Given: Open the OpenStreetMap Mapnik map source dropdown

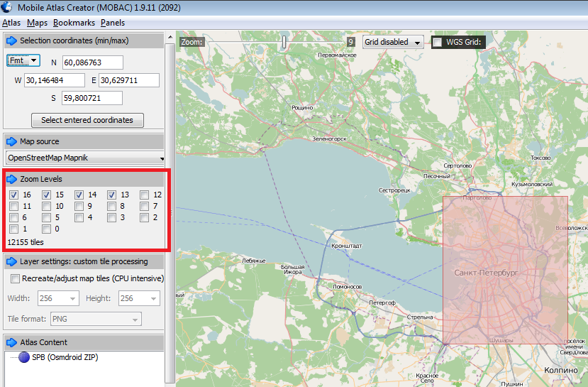Looking at the screenshot, I should [85, 158].
